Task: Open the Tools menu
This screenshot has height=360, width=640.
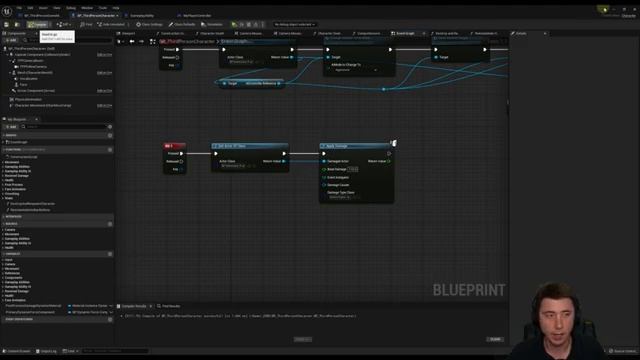Action: tap(103, 8)
